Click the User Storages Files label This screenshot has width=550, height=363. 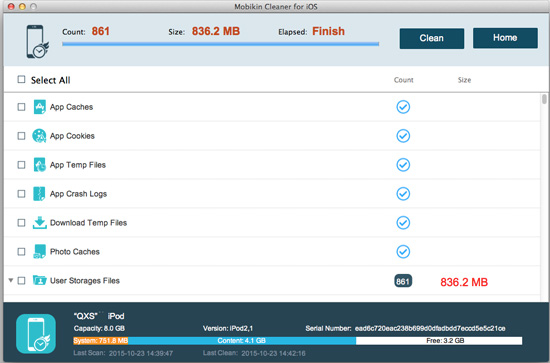[x=85, y=281]
